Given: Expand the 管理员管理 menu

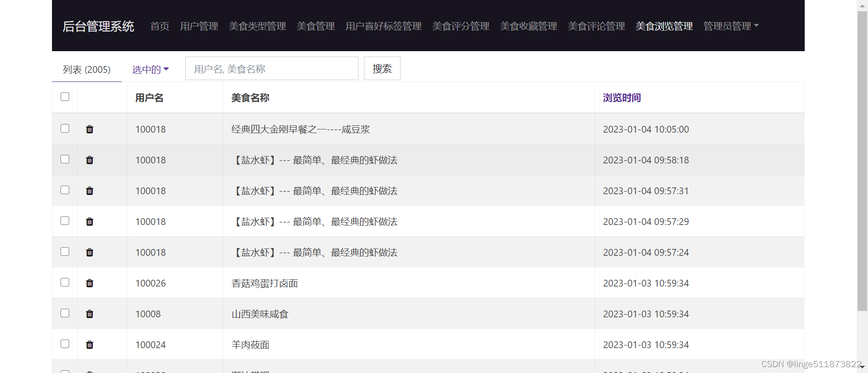Looking at the screenshot, I should click(731, 26).
